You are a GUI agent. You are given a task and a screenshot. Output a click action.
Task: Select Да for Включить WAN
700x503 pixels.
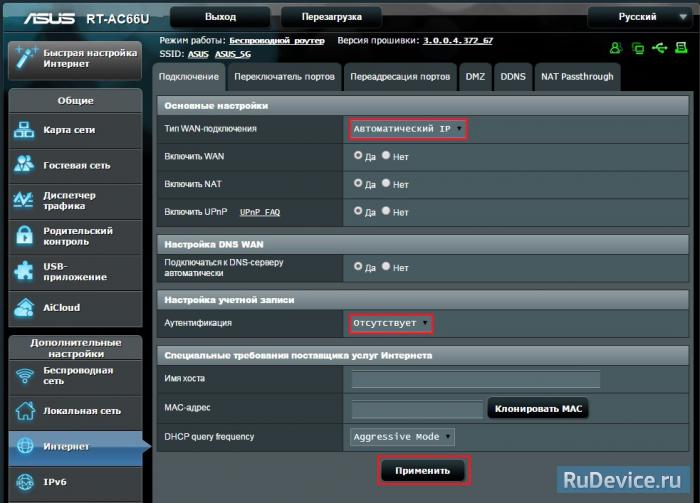(358, 155)
